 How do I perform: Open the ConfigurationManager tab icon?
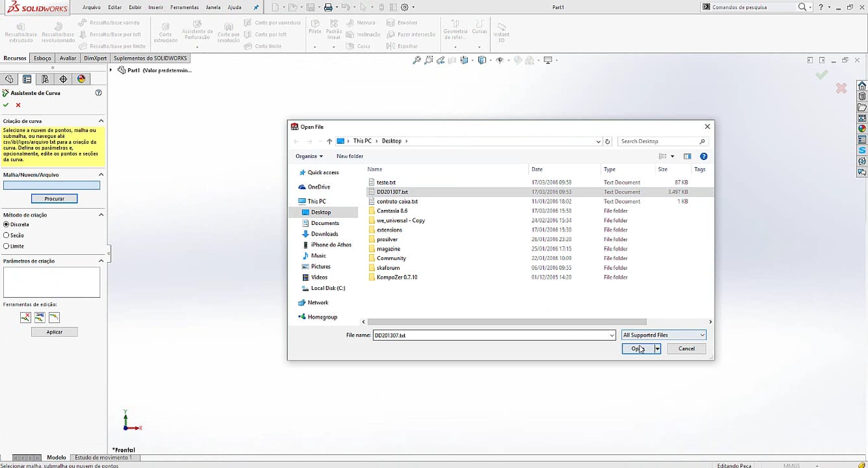click(45, 79)
